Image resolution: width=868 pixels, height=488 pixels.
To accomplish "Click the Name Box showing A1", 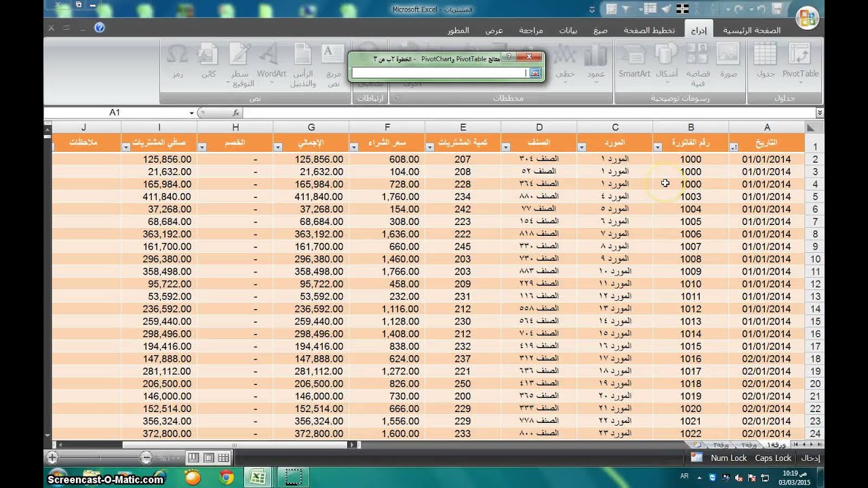I will coord(115,113).
